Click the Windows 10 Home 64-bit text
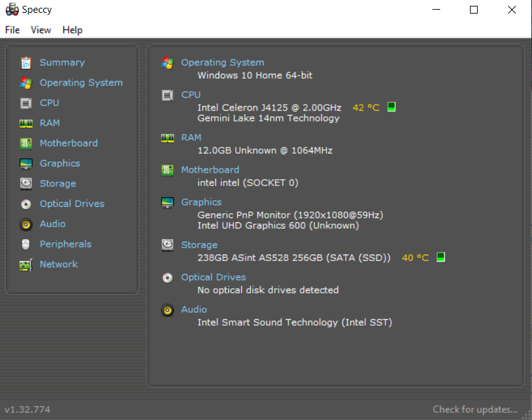Image resolution: width=532 pixels, height=420 pixels. [x=255, y=76]
